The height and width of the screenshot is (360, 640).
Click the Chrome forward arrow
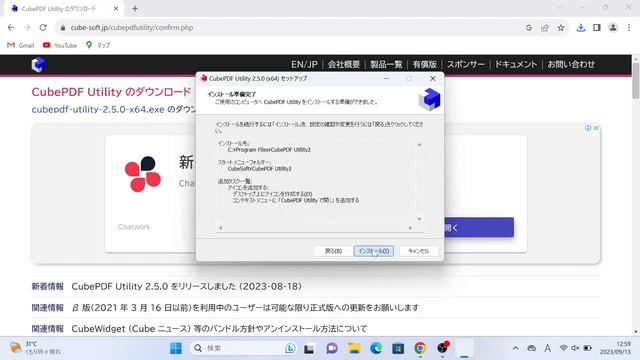point(27,28)
